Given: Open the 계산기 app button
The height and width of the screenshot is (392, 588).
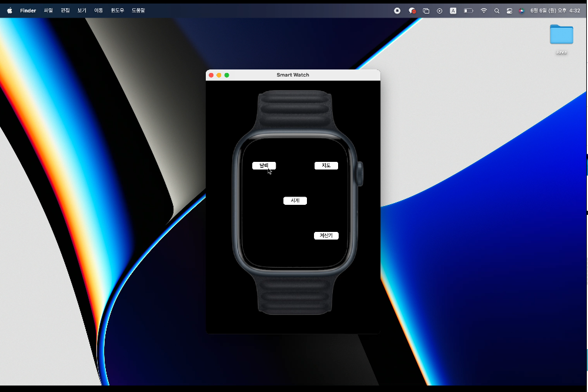Looking at the screenshot, I should coord(326,235).
